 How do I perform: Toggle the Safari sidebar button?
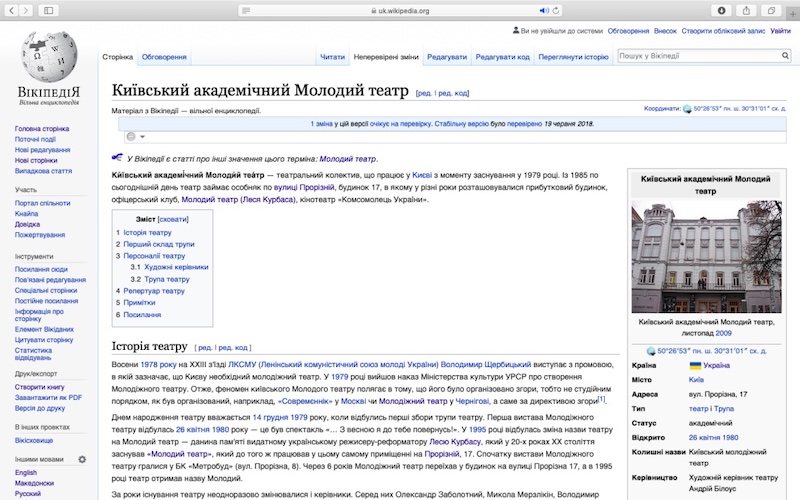[48, 10]
